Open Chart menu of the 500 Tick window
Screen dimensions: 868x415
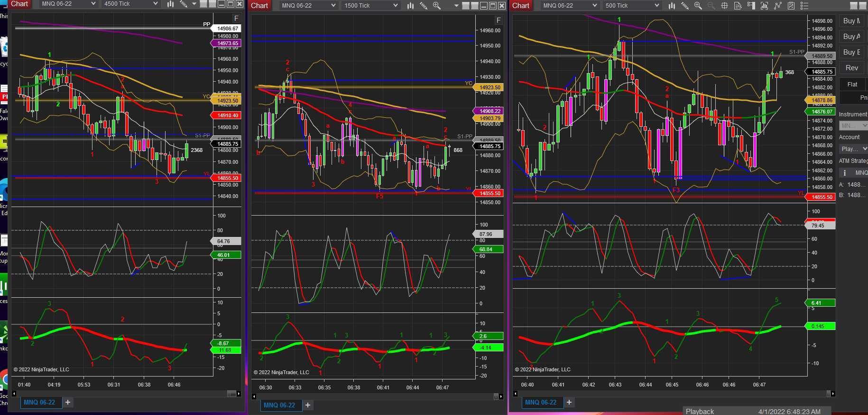coord(521,6)
